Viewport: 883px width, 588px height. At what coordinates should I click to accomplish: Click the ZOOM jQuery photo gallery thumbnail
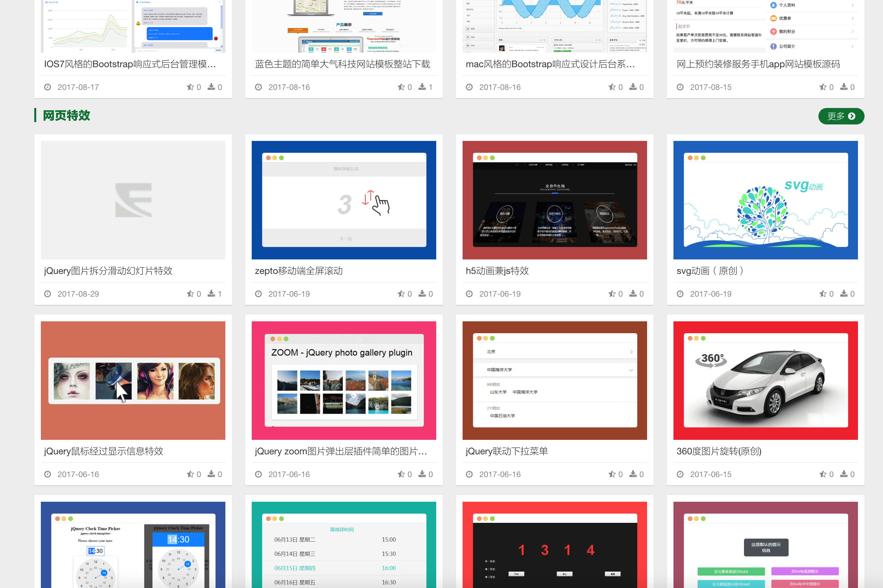(x=344, y=380)
